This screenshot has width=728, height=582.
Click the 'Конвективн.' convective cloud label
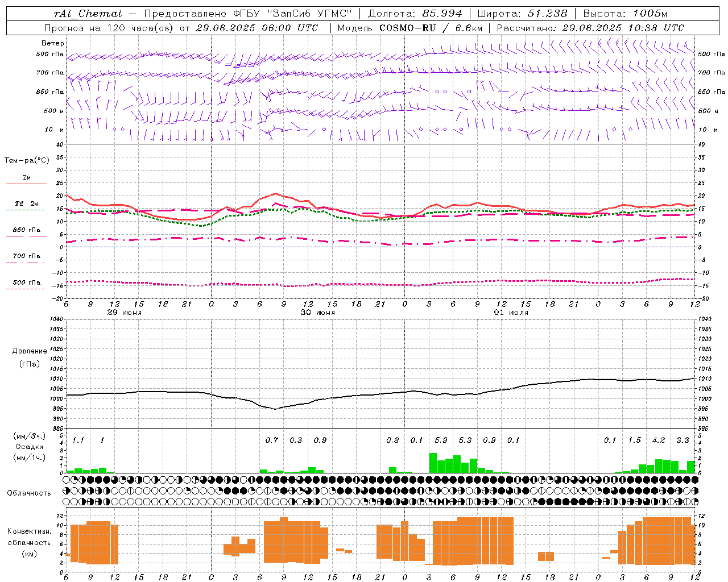click(x=30, y=531)
